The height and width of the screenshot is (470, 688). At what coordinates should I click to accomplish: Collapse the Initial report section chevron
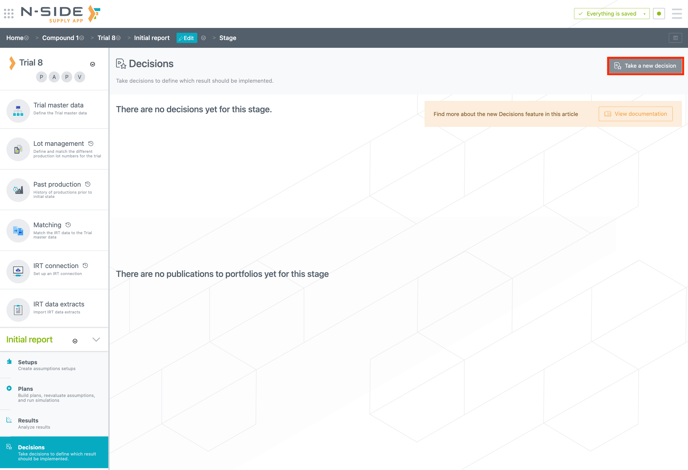click(96, 340)
